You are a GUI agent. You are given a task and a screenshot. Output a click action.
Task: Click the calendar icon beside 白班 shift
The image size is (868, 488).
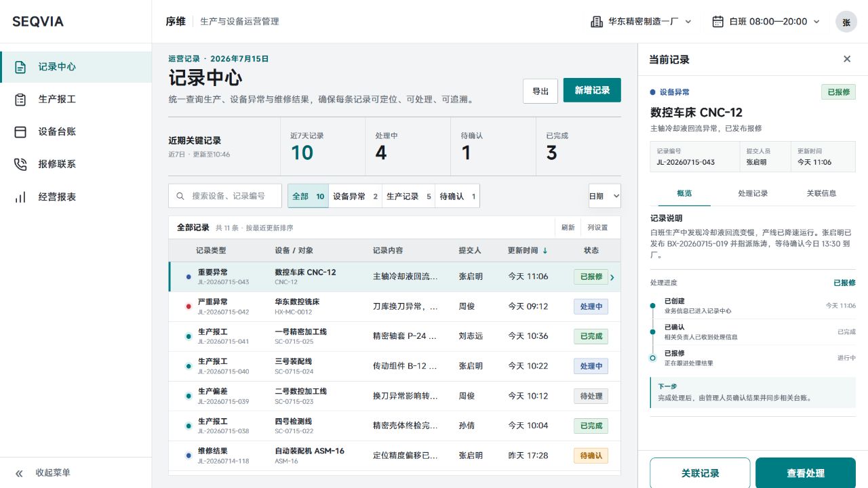pyautogui.click(x=717, y=22)
